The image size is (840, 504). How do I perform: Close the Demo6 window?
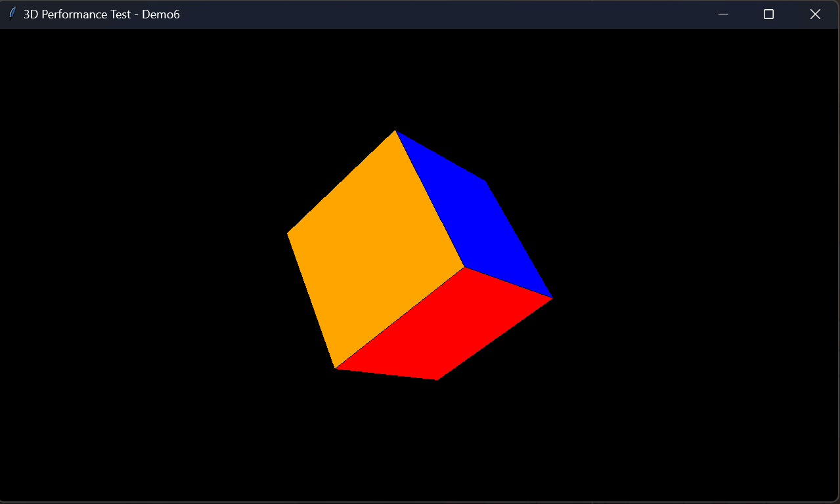point(815,14)
